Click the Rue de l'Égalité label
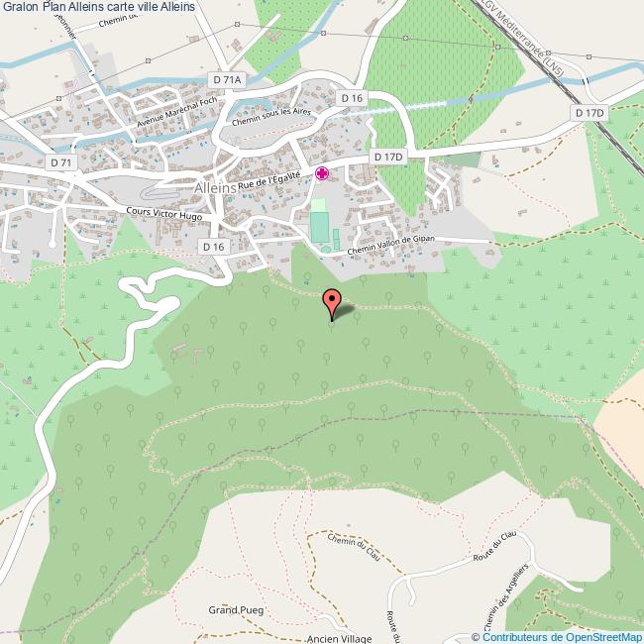This screenshot has height=644, width=644. (x=269, y=180)
